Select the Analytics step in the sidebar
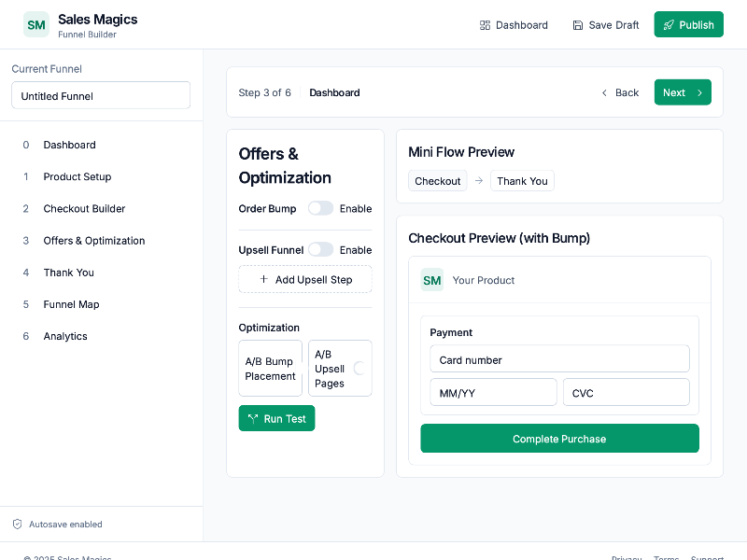 (x=65, y=336)
